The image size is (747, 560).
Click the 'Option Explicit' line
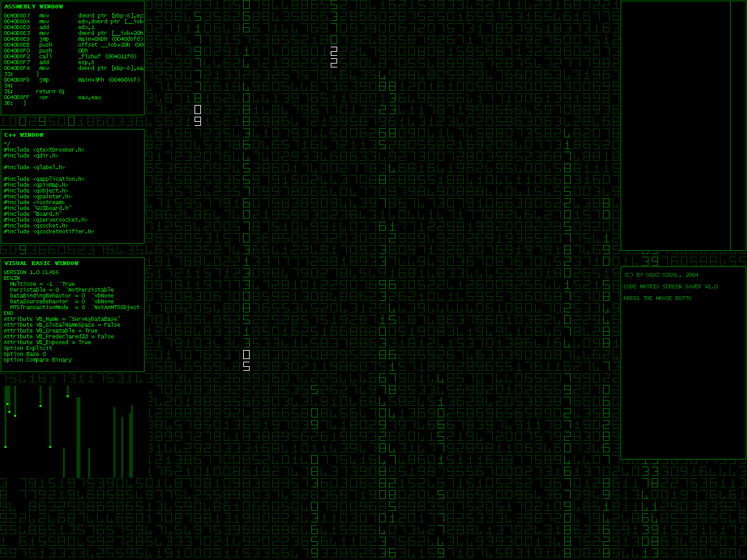coord(28,348)
